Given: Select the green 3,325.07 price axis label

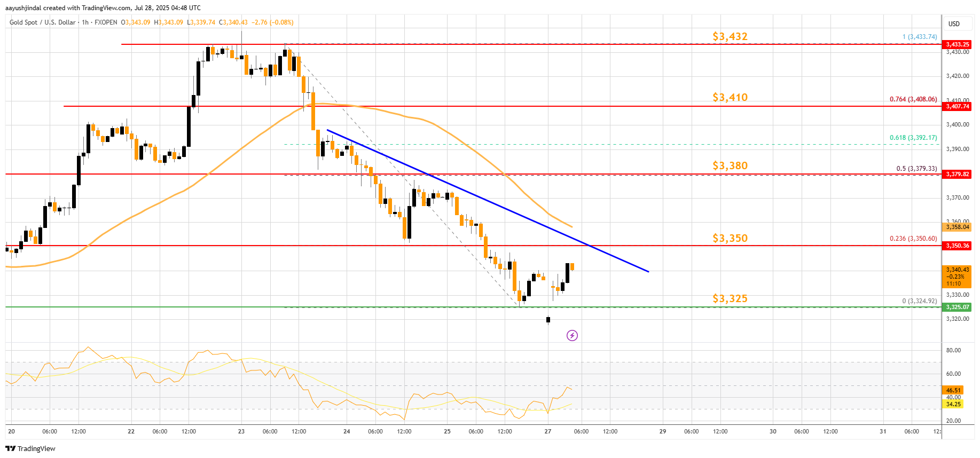Looking at the screenshot, I should (x=957, y=307).
